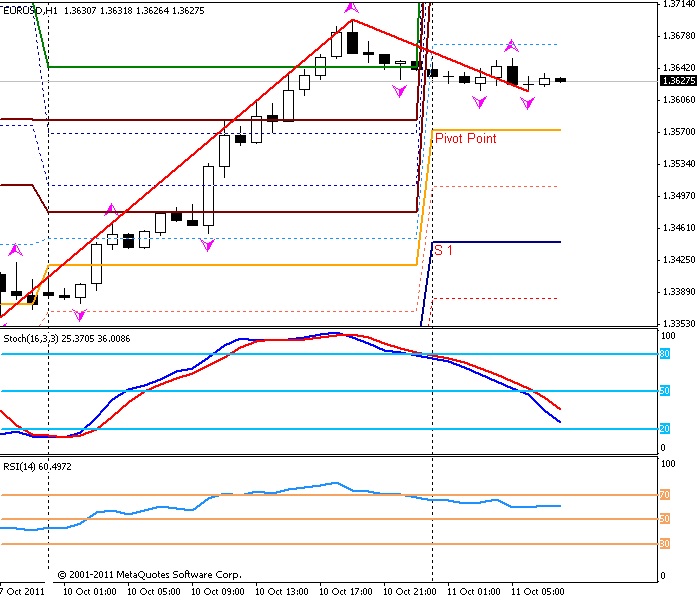Viewport: 697px width, 600px height.
Task: Click the leftmost magenta up fractal arrow
Action: pyautogui.click(x=15, y=249)
